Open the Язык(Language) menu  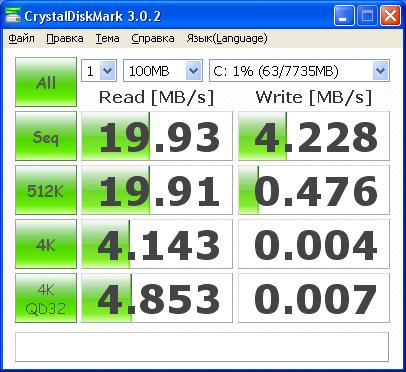pos(227,38)
